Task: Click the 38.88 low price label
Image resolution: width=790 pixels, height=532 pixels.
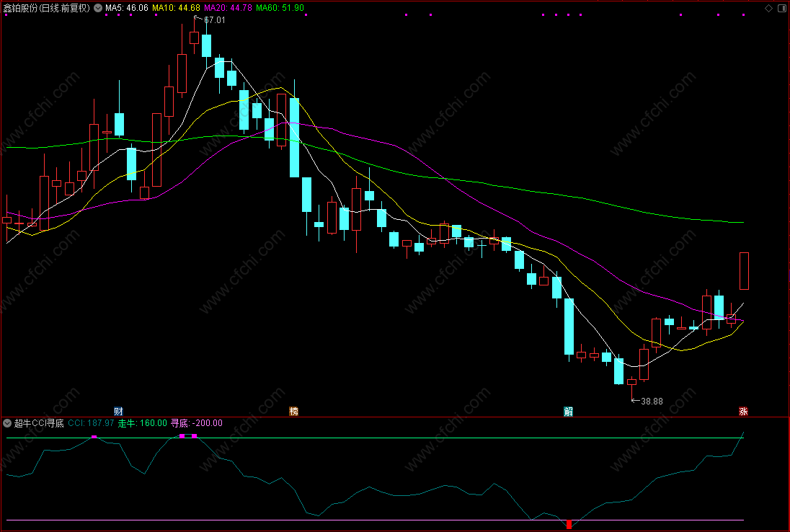Action: click(x=652, y=402)
